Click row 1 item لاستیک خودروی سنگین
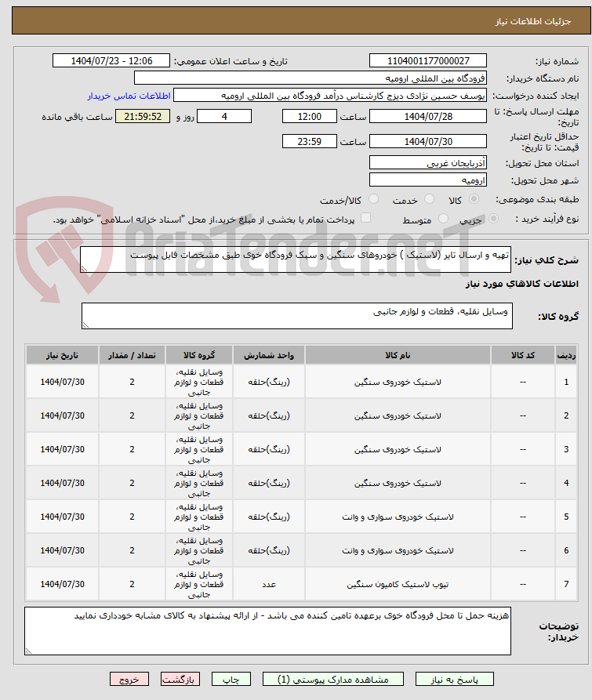592x700 pixels. click(x=398, y=383)
